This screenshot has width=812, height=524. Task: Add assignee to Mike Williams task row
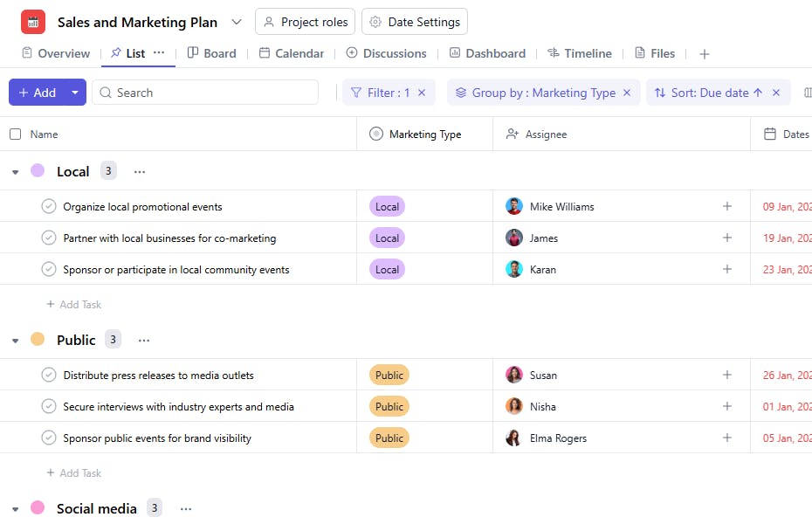[726, 207]
